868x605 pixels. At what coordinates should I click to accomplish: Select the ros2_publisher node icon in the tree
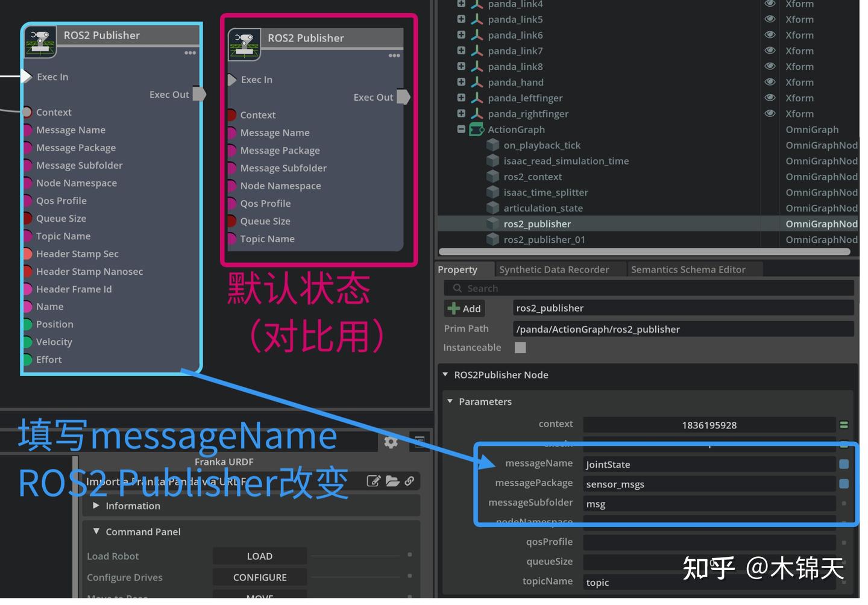tap(492, 224)
